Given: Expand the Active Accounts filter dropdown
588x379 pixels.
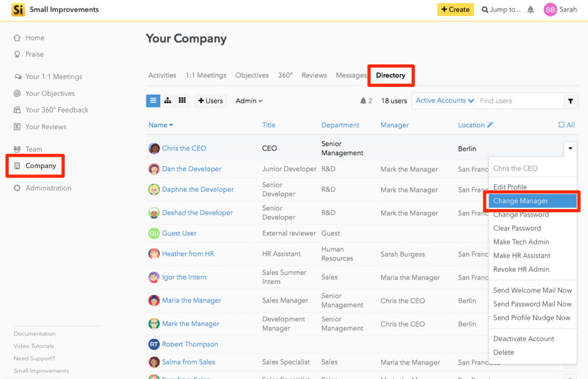Looking at the screenshot, I should [x=445, y=100].
